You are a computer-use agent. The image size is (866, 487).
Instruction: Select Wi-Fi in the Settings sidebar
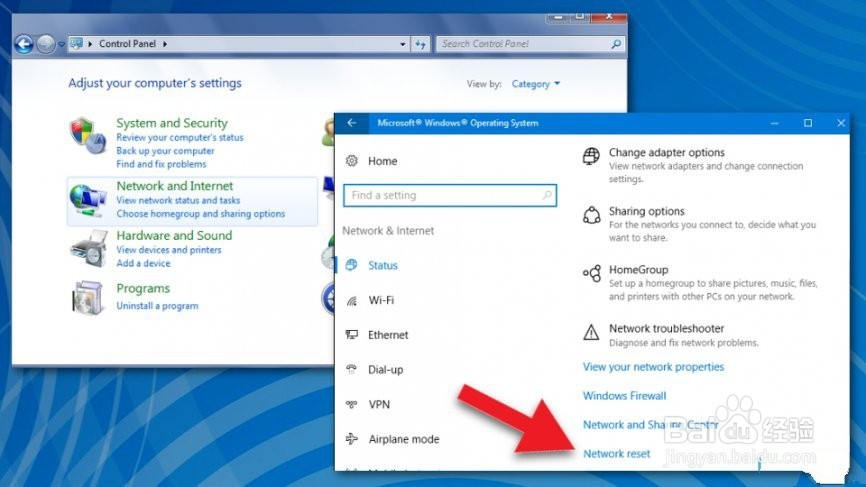tap(381, 300)
